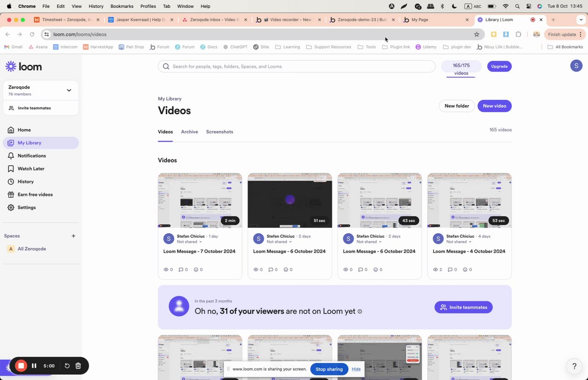Open the All Bookmarks folder
Screen dimensions: 588x380
tap(565, 47)
